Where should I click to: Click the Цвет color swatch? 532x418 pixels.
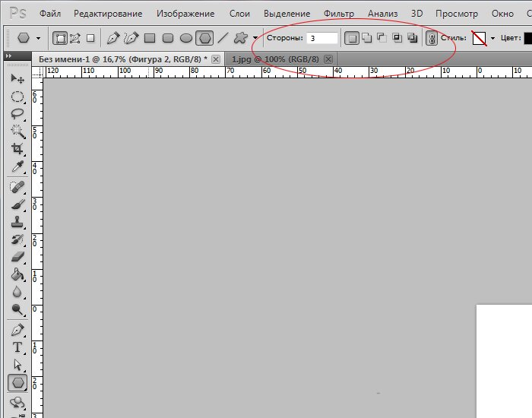[528, 38]
